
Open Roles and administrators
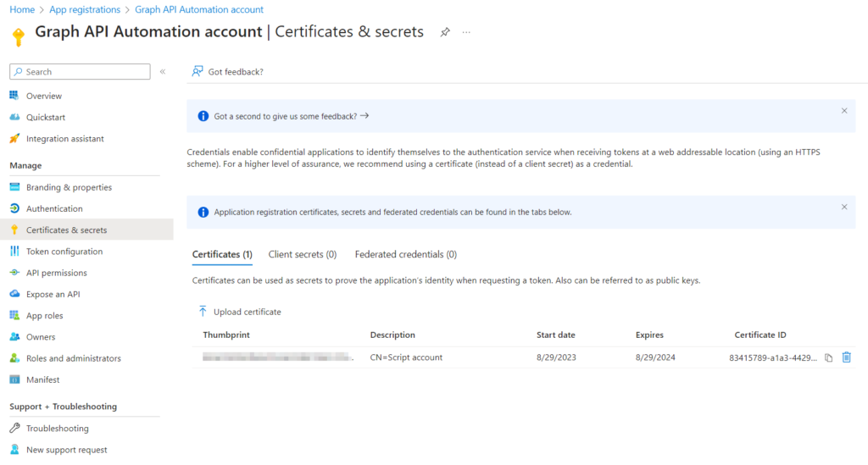pyautogui.click(x=73, y=358)
